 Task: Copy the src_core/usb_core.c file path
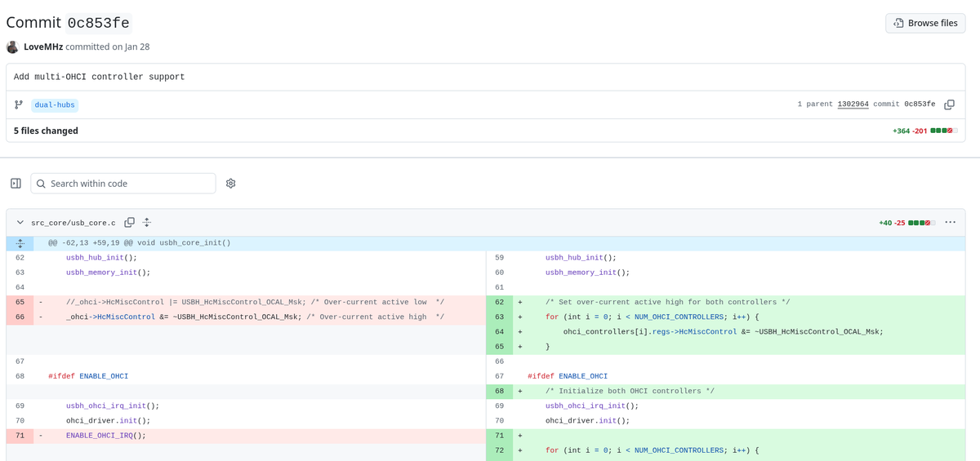click(129, 223)
